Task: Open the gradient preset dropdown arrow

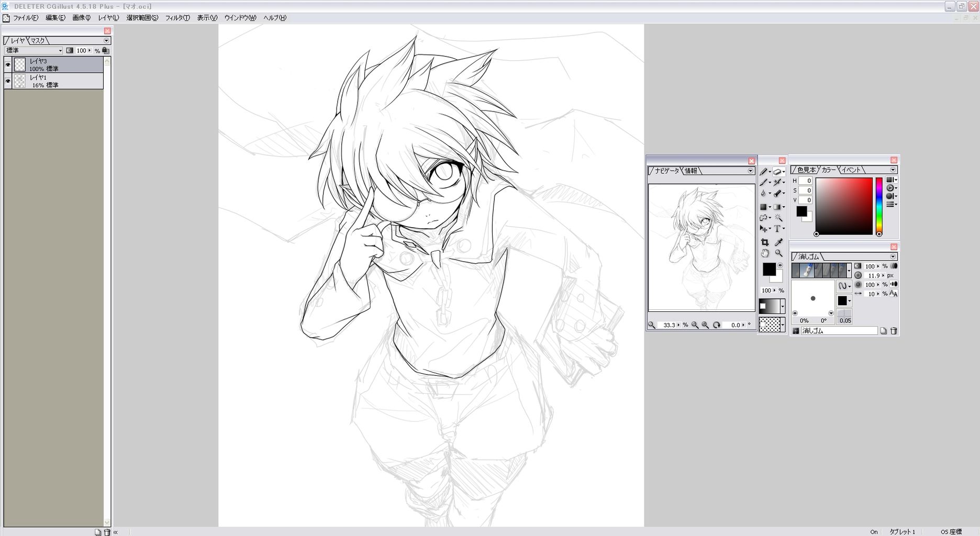Action: 783,306
